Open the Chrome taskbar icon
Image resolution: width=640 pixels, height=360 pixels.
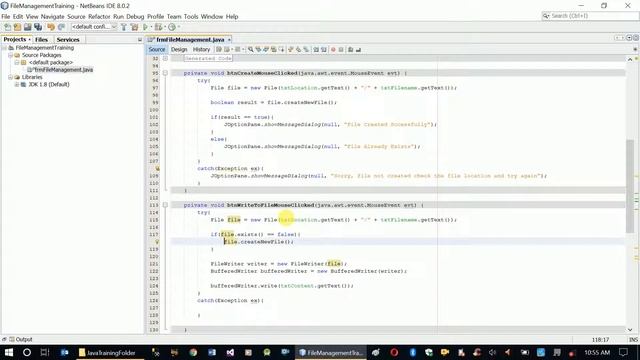[x=193, y=352]
